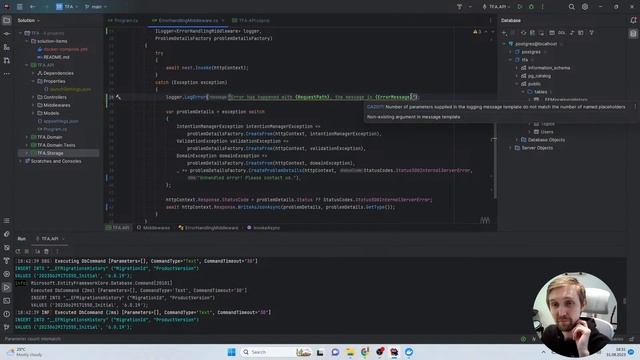
Task: Expand the Dependencies node
Action: [33, 73]
